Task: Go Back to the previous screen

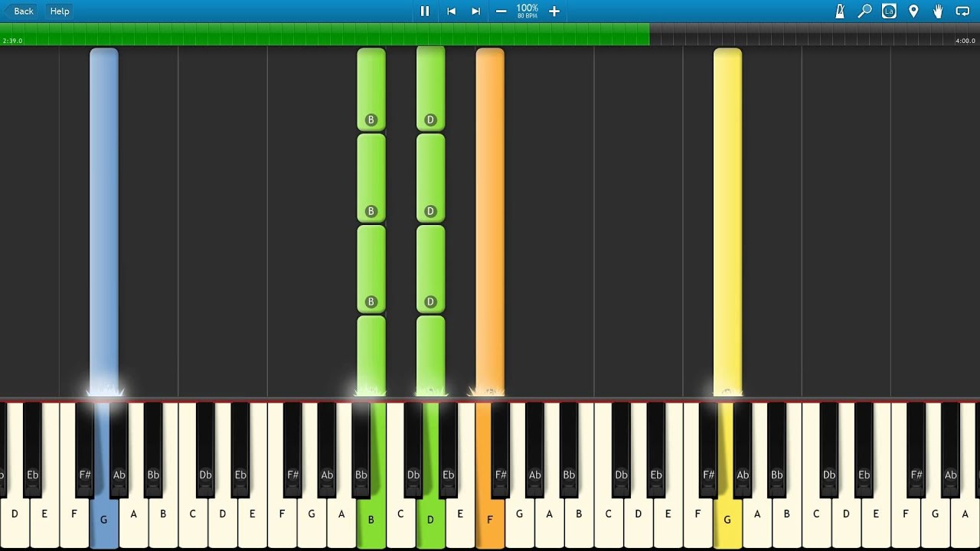Action: tap(19, 11)
